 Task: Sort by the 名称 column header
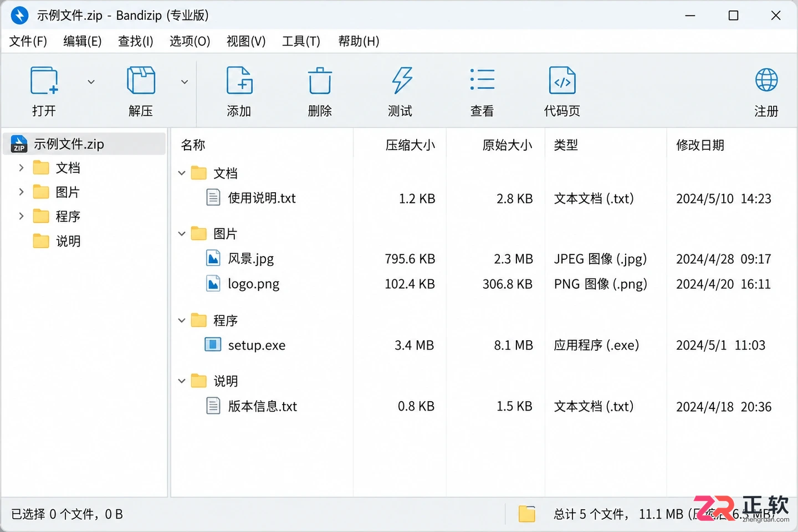point(193,145)
